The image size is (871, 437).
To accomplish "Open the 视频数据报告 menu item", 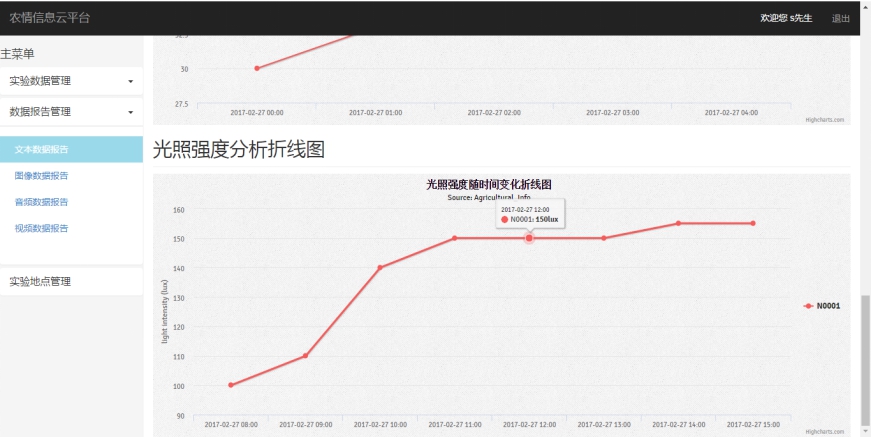I will [x=42, y=228].
